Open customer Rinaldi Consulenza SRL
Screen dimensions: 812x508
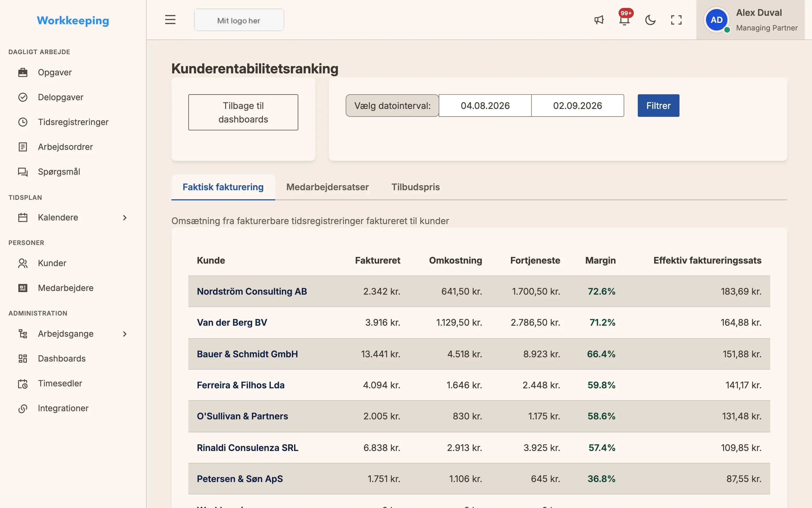[x=248, y=448]
